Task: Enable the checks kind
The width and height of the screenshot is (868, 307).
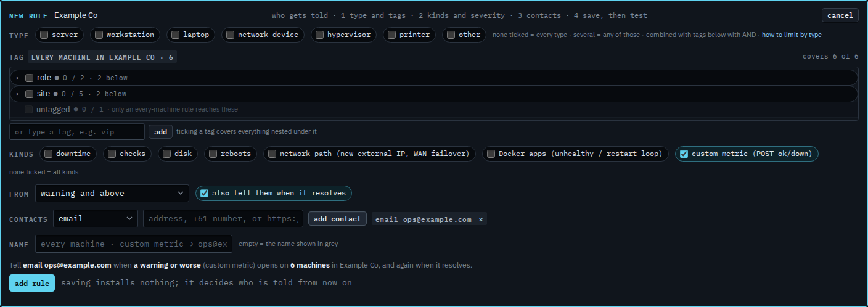Action: 112,153
